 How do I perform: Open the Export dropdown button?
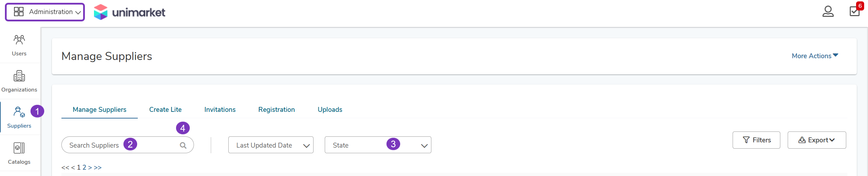click(x=817, y=140)
